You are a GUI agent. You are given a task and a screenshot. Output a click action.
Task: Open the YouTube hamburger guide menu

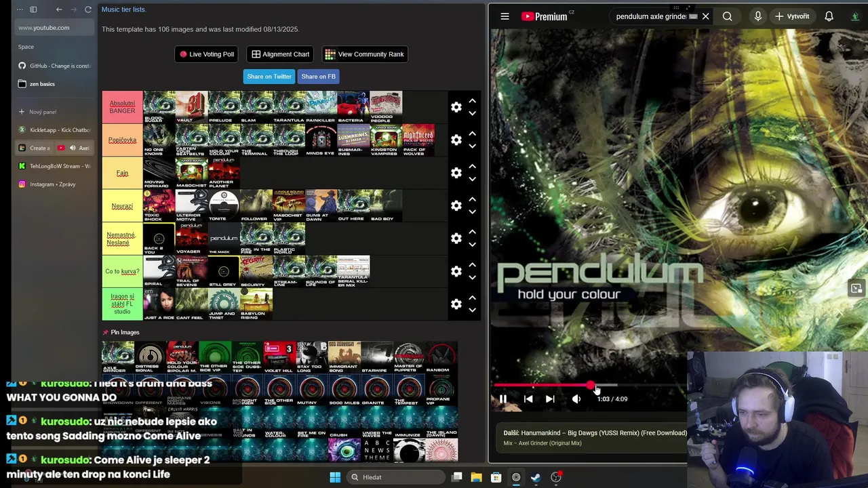tap(505, 16)
